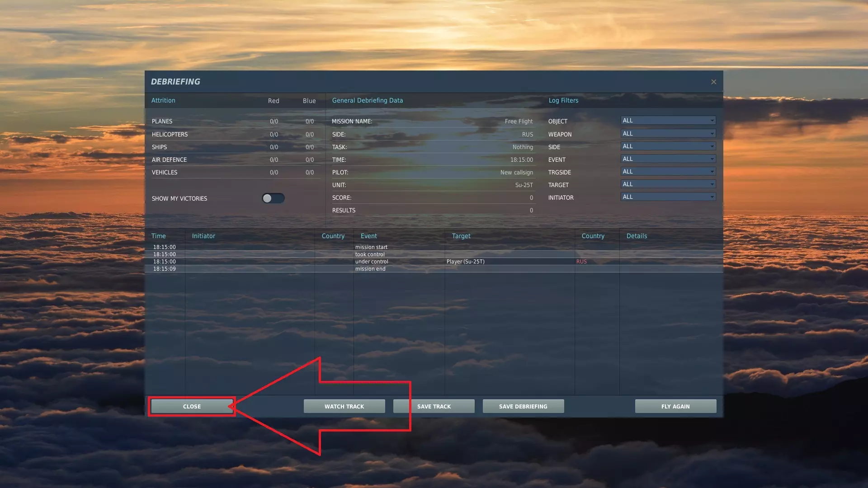Click the Initiator column header
868x488 pixels.
tap(203, 236)
